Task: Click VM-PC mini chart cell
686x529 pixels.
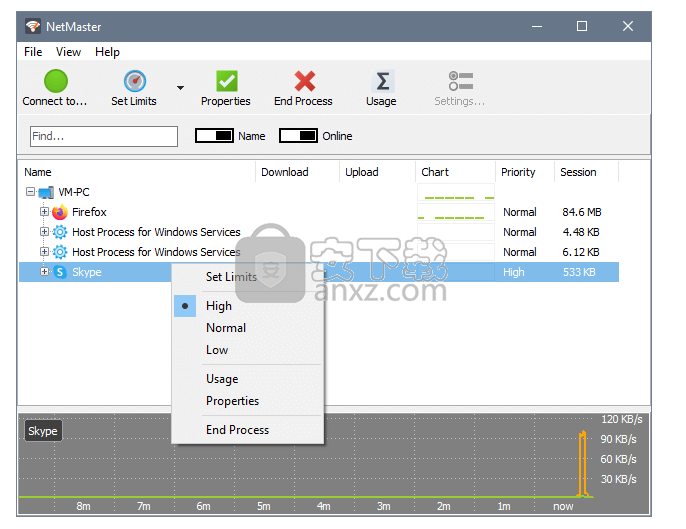Action: pos(456,192)
